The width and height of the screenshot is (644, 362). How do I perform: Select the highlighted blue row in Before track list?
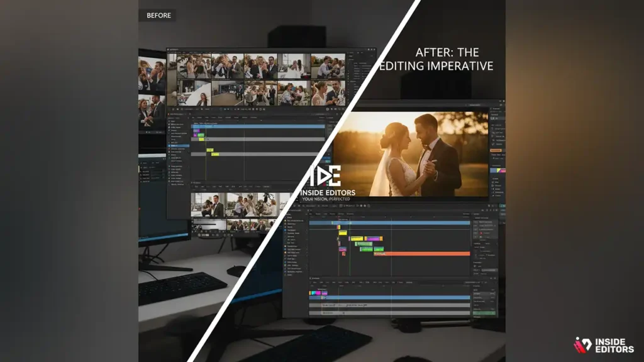click(179, 146)
